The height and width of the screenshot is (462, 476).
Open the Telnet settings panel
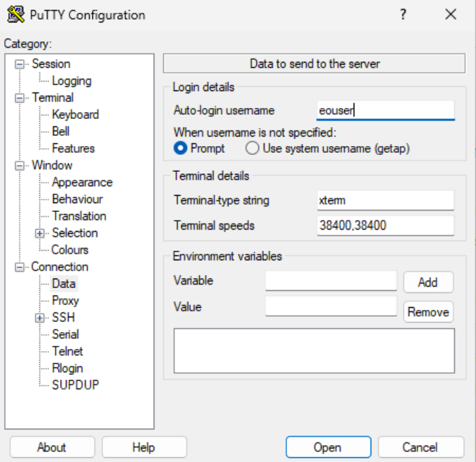coord(67,351)
